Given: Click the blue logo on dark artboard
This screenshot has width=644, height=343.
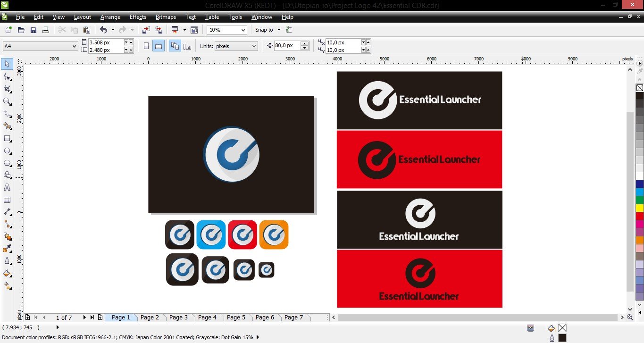Looking at the screenshot, I should tap(231, 154).
